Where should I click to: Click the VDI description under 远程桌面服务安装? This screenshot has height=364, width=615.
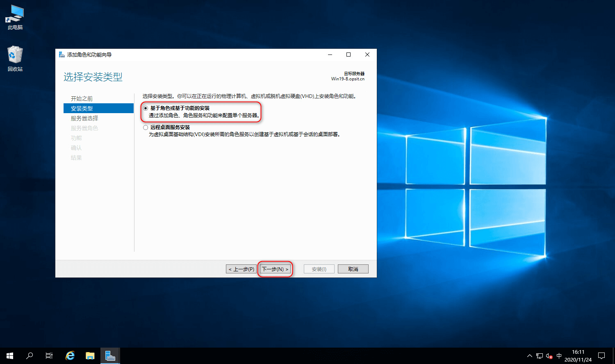[x=244, y=134]
